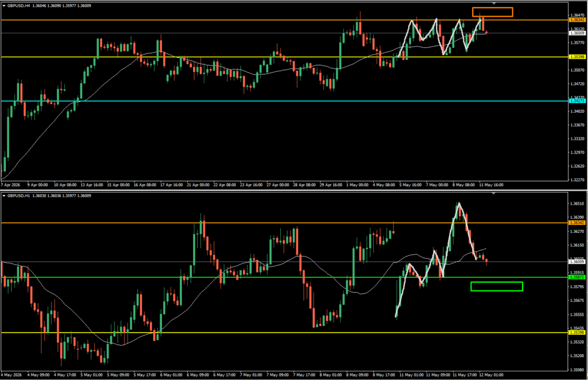Image resolution: width=588 pixels, height=380 pixels.
Task: Click the 1.36470 value on H4 price scale
Action: click(x=577, y=16)
